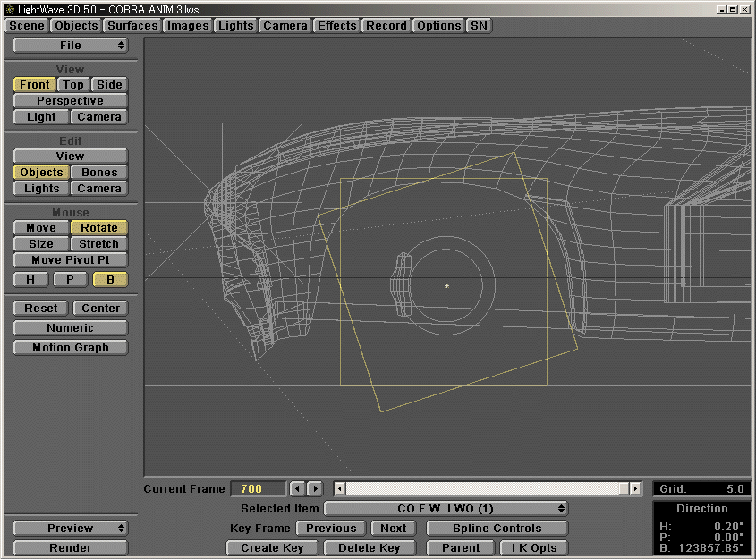Screen dimensions: 756x559
Task: Open the Effects menu
Action: click(336, 25)
